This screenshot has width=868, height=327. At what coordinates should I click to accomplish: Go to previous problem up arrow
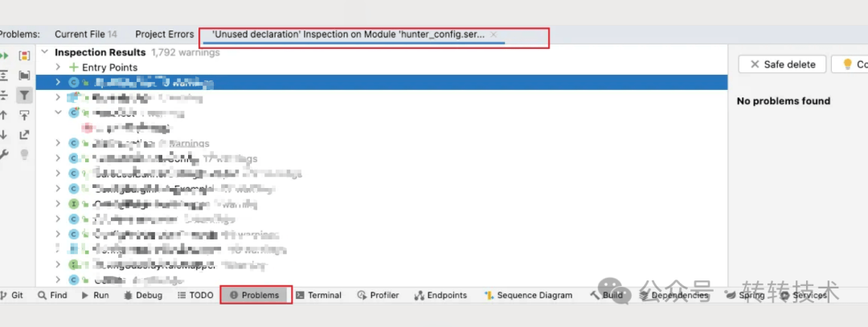(x=4, y=115)
